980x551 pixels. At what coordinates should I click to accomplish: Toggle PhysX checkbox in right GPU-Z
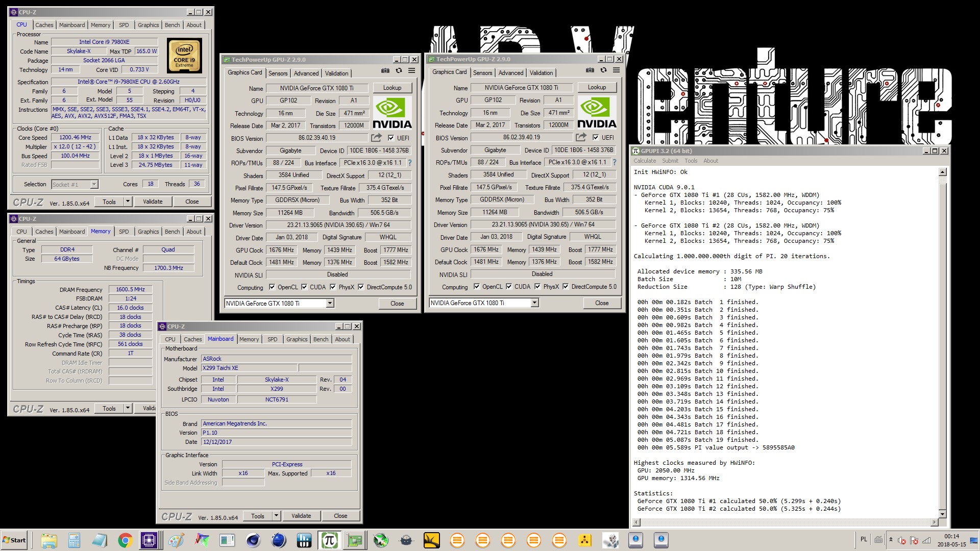pyautogui.click(x=537, y=287)
